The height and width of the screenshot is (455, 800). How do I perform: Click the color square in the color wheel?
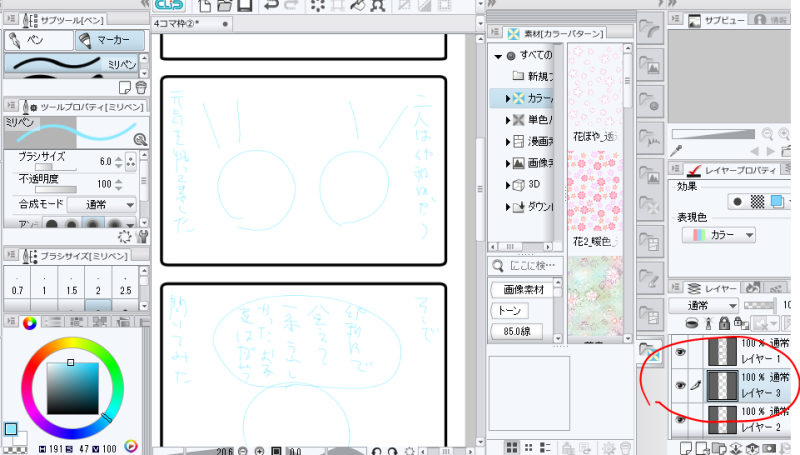72,388
